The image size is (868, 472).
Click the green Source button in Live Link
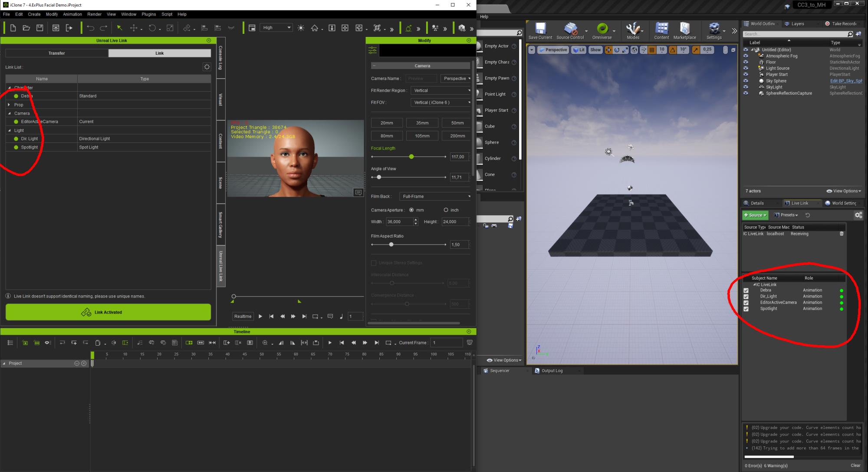755,215
